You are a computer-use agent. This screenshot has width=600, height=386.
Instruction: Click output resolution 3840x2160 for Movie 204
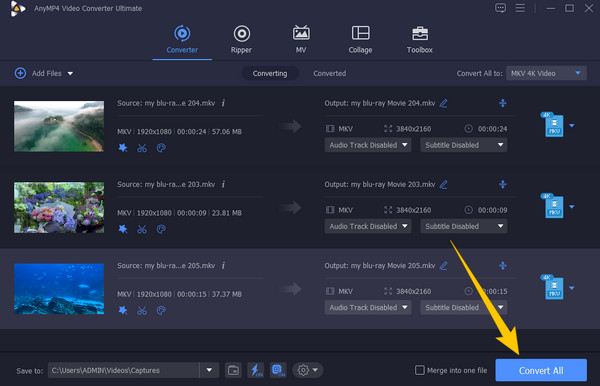413,129
